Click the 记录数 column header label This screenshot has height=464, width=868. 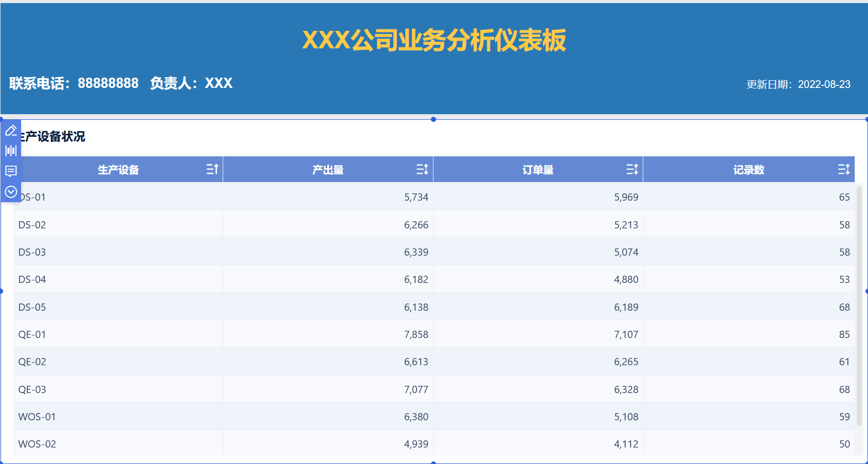(749, 170)
